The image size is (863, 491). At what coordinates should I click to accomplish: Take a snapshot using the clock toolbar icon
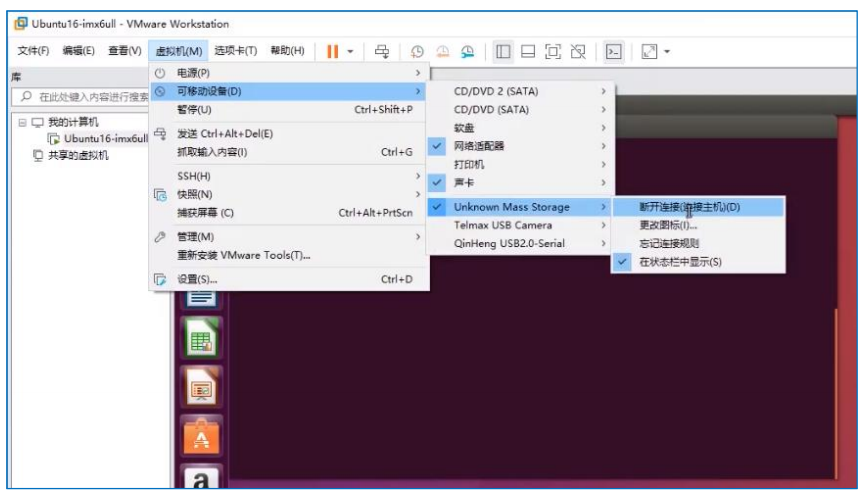coord(417,52)
